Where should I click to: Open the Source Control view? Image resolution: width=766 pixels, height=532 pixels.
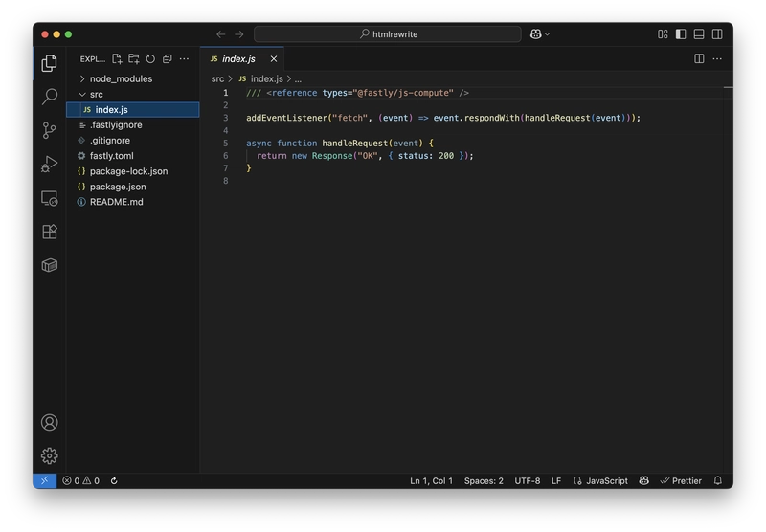pyautogui.click(x=50, y=130)
